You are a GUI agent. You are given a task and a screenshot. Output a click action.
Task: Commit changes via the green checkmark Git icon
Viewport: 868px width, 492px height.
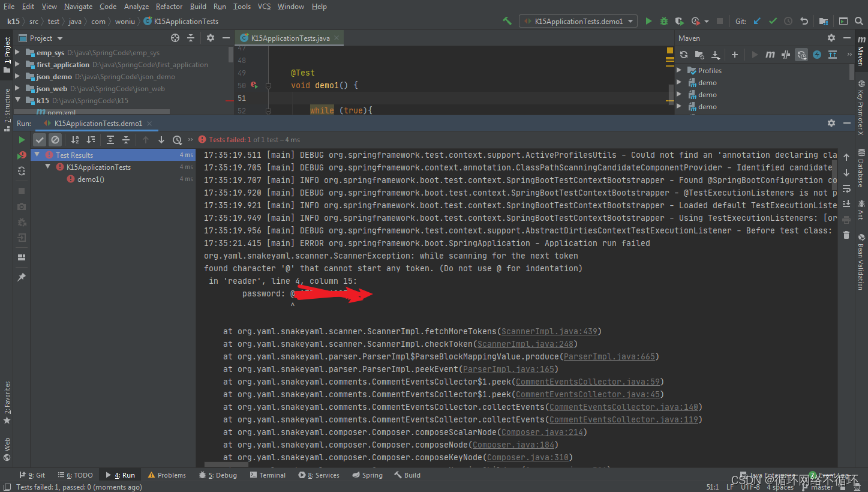pyautogui.click(x=773, y=20)
